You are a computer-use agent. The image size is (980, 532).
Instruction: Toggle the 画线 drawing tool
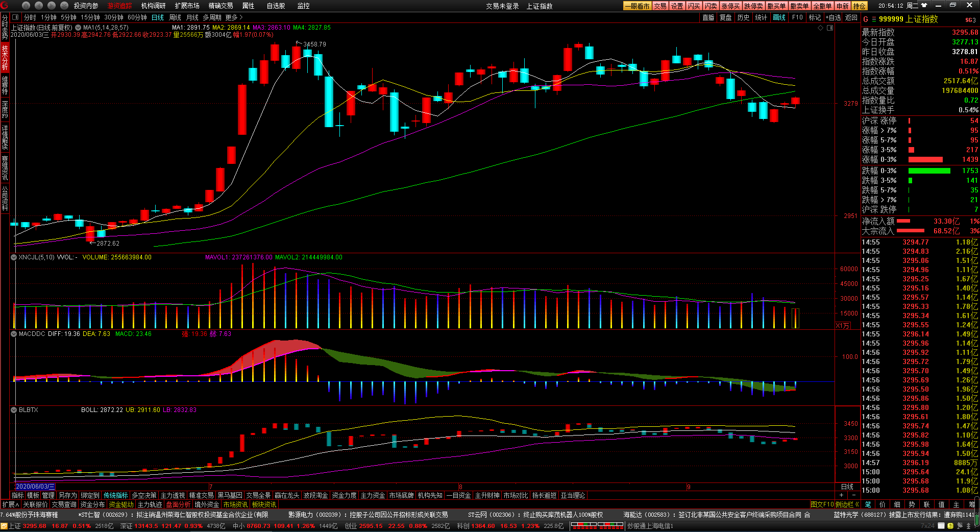779,17
